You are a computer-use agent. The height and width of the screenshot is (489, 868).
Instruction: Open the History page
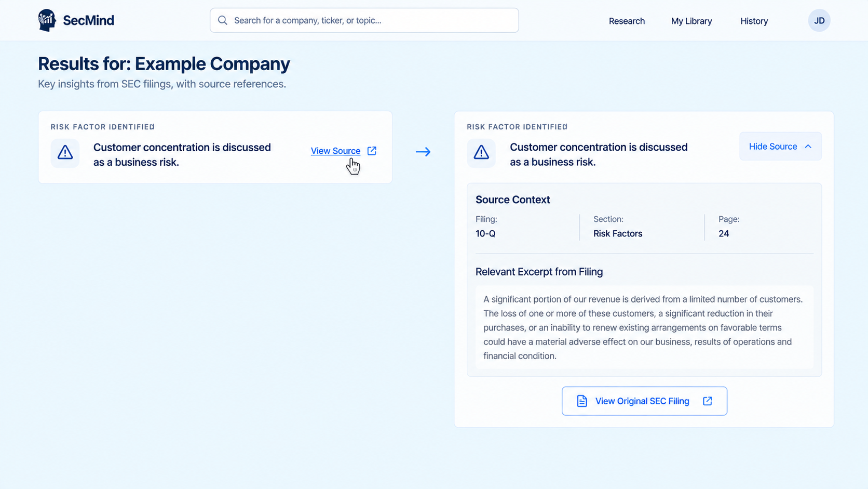pyautogui.click(x=754, y=21)
